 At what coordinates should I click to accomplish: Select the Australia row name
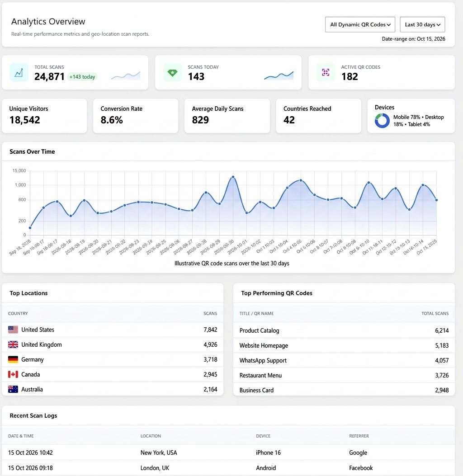click(x=32, y=389)
